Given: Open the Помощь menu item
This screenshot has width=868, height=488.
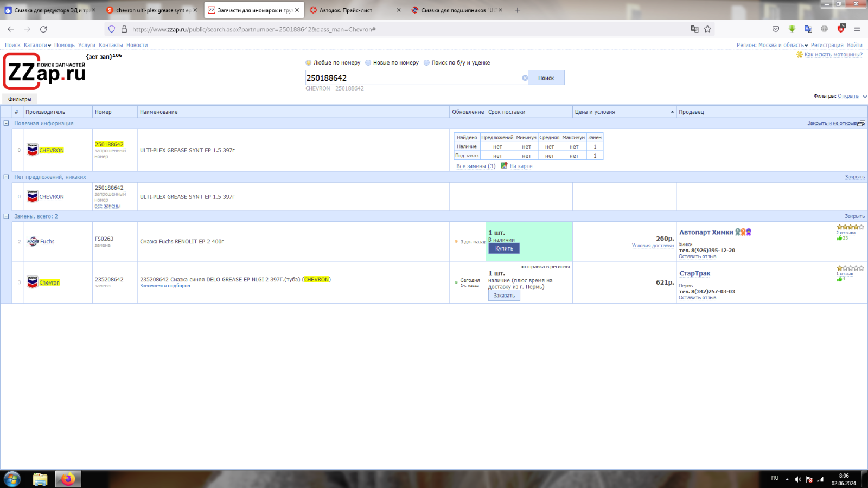Looking at the screenshot, I should coord(65,46).
